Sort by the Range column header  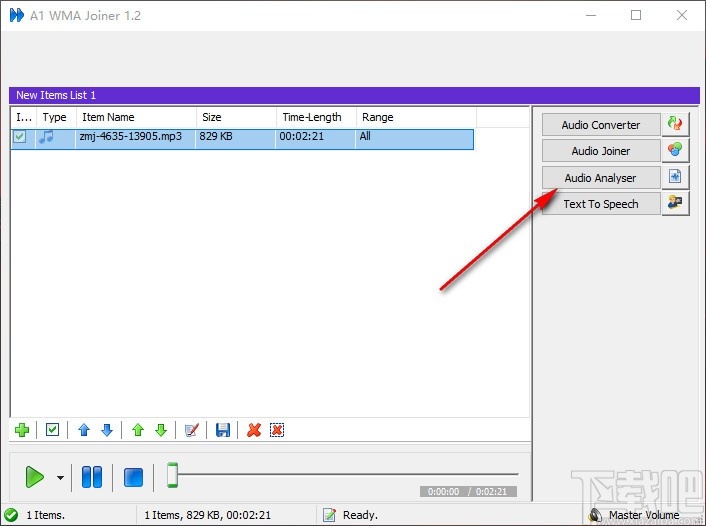[x=416, y=117]
